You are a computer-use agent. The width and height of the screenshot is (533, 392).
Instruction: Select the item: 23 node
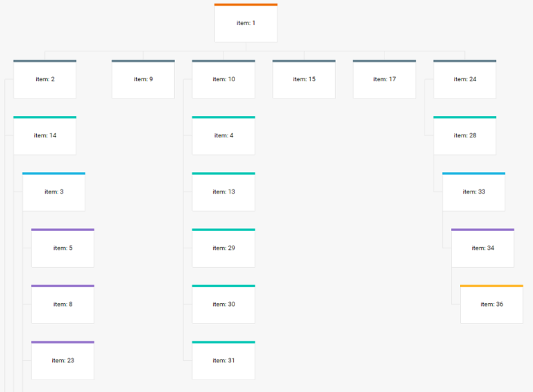click(63, 360)
